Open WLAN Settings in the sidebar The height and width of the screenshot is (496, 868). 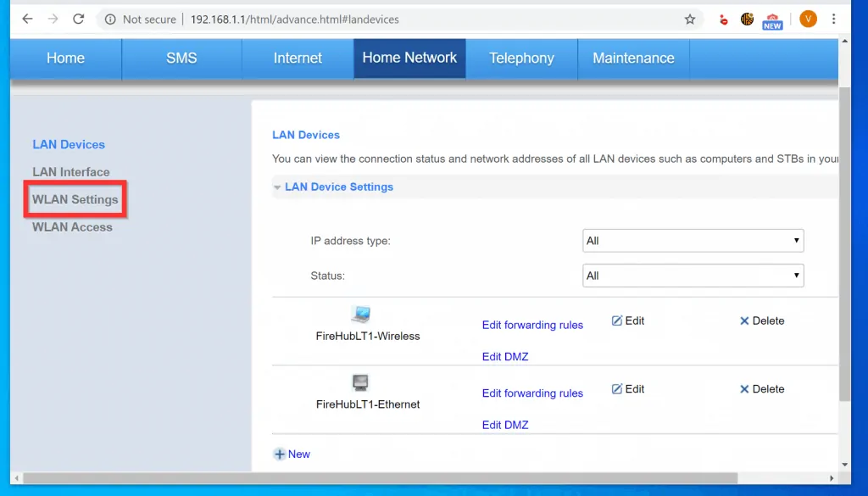point(75,199)
